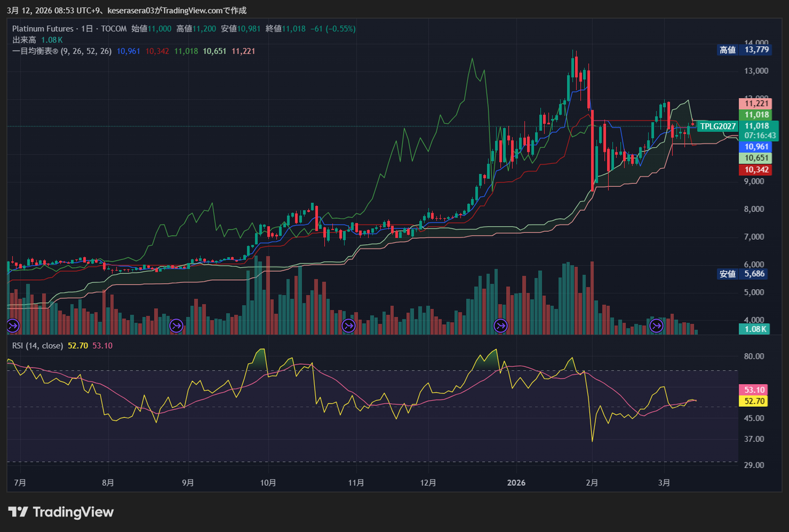The width and height of the screenshot is (789, 532).
Task: Click the 4,000 price axis label
Action: tap(754, 320)
